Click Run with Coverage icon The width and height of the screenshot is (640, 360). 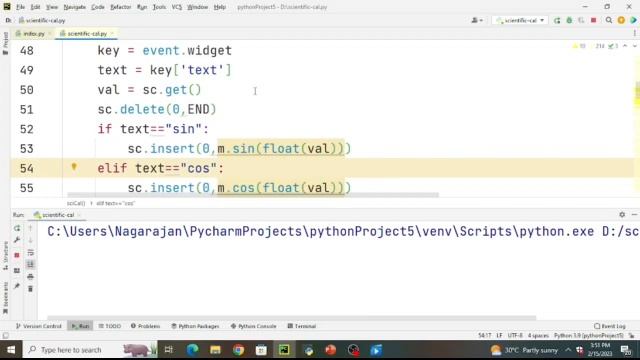point(581,20)
